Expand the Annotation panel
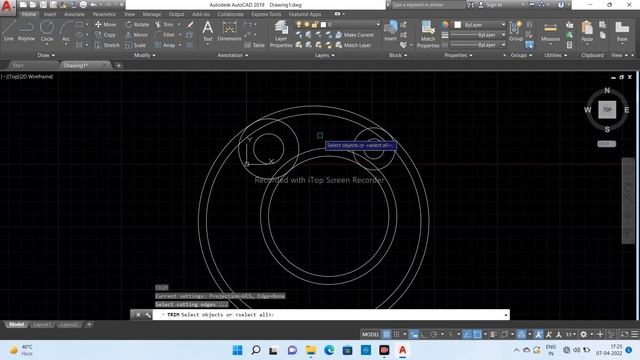This screenshot has height=360, width=640. 232,55
